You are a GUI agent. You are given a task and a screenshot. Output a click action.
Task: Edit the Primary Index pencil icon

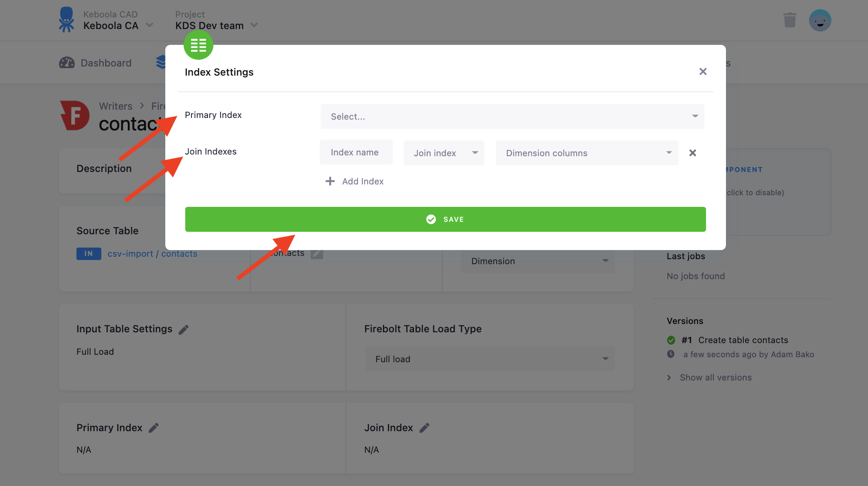[154, 428]
